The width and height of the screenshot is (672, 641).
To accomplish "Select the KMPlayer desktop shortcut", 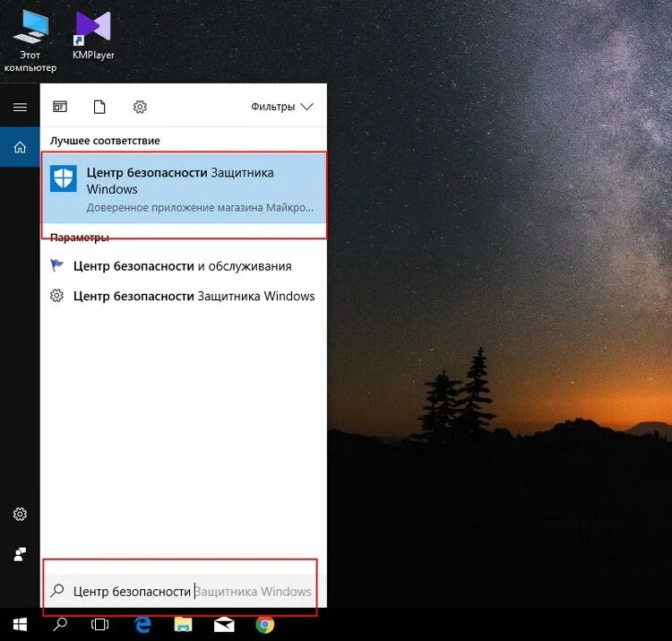I will 93,35.
